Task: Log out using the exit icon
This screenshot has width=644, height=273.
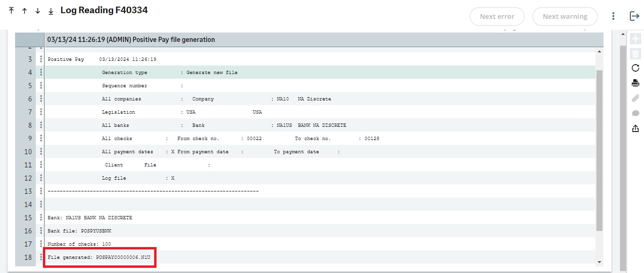Action: (x=635, y=16)
